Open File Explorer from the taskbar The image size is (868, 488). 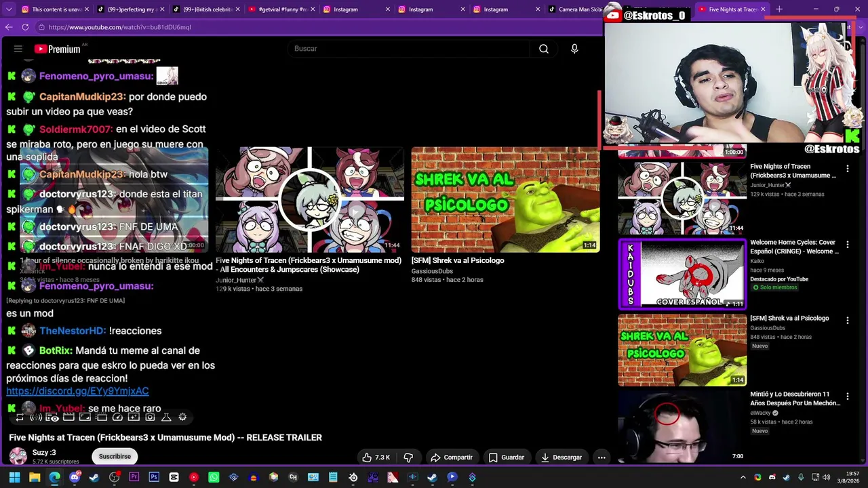(x=35, y=478)
